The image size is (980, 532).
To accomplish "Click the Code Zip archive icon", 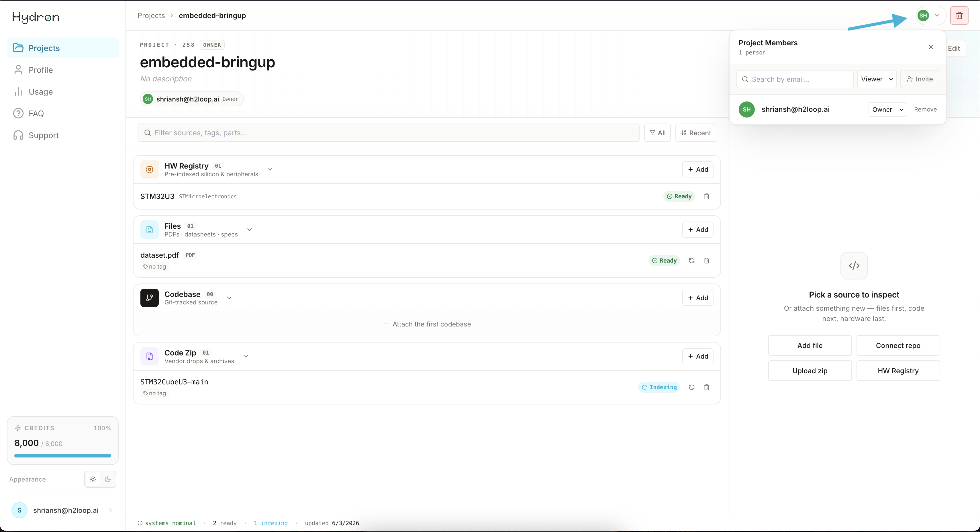I will pos(150,356).
